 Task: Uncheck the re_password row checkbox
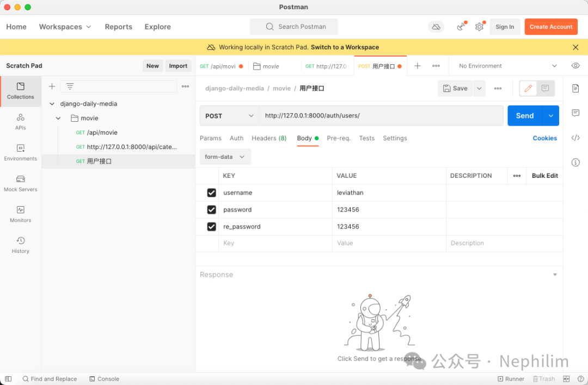(211, 227)
